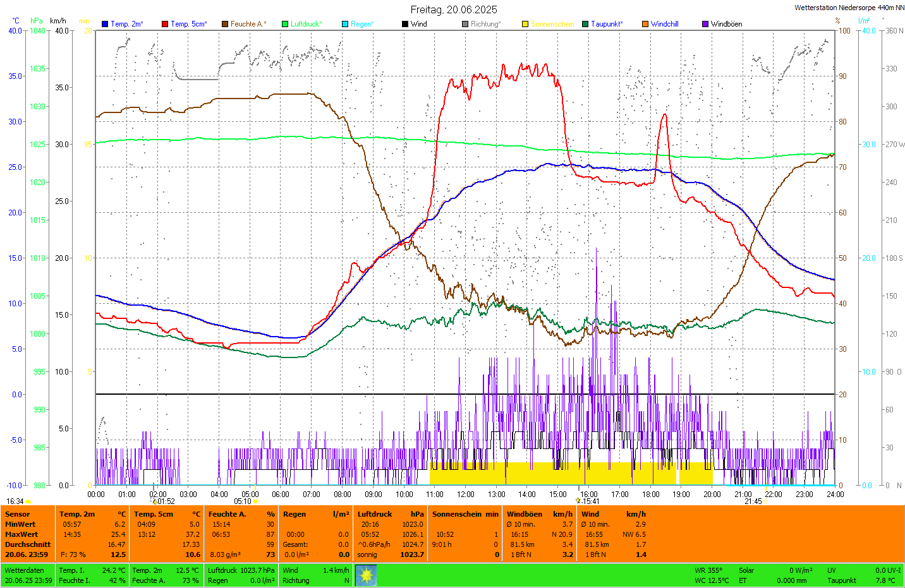Image resolution: width=905 pixels, height=588 pixels.
Task: Click the cyan Regen legend square
Action: [345, 24]
